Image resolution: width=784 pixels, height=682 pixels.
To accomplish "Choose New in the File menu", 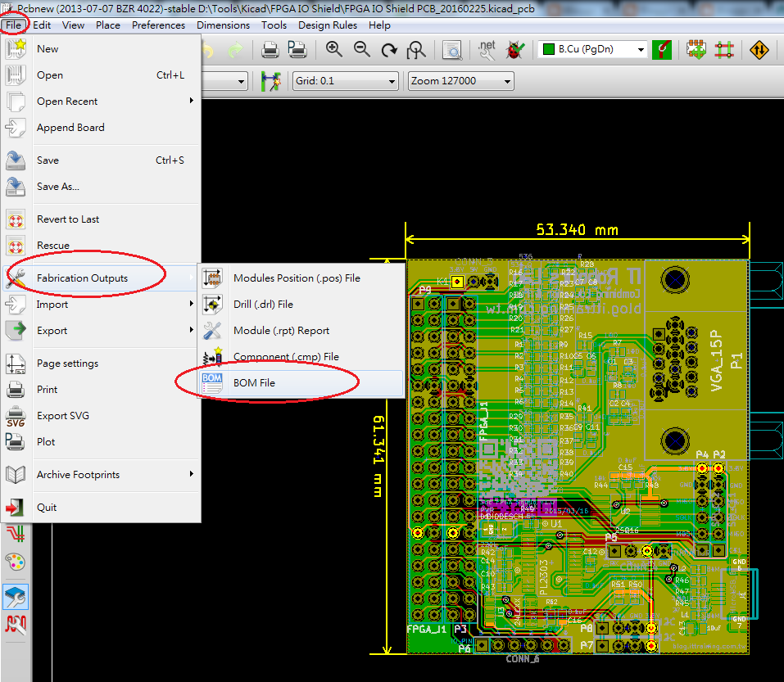I will [100, 49].
